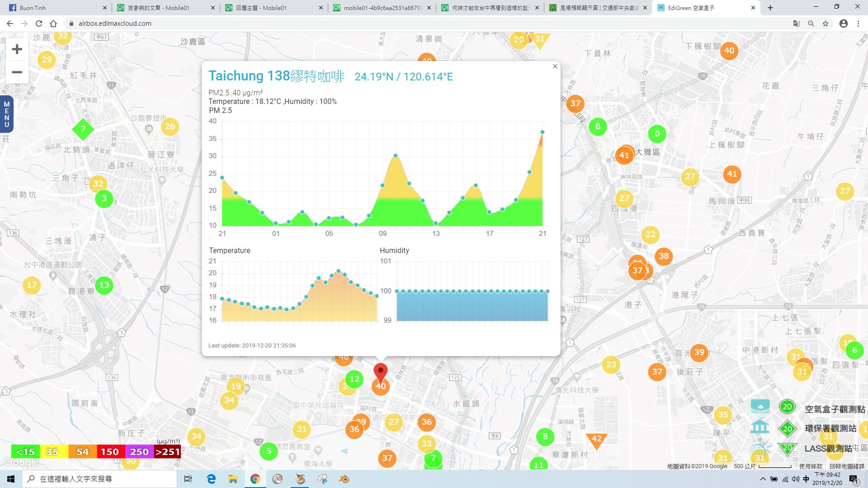Select green station marker showing 5
The height and width of the screenshot is (488, 868).
(269, 451)
